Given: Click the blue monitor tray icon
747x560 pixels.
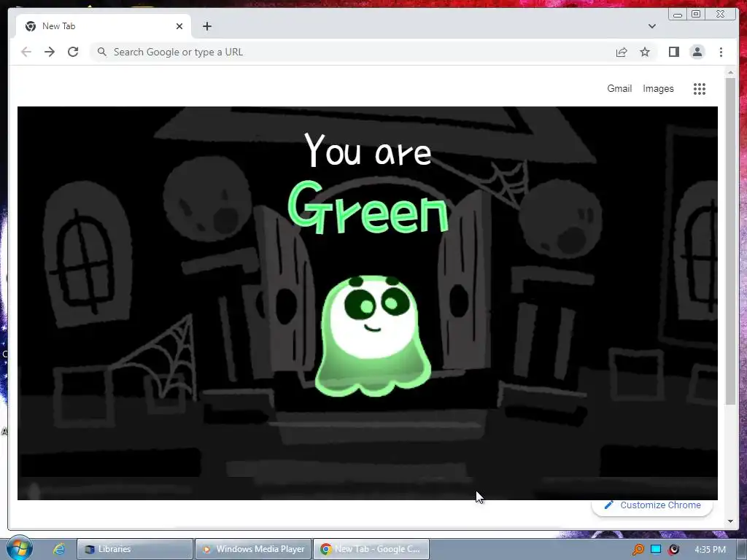Looking at the screenshot, I should click(656, 549).
